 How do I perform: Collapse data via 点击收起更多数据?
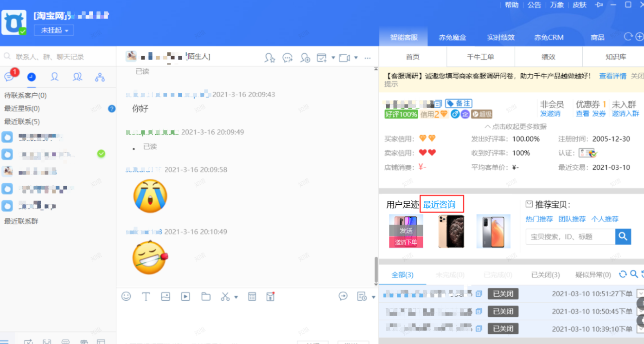[515, 126]
